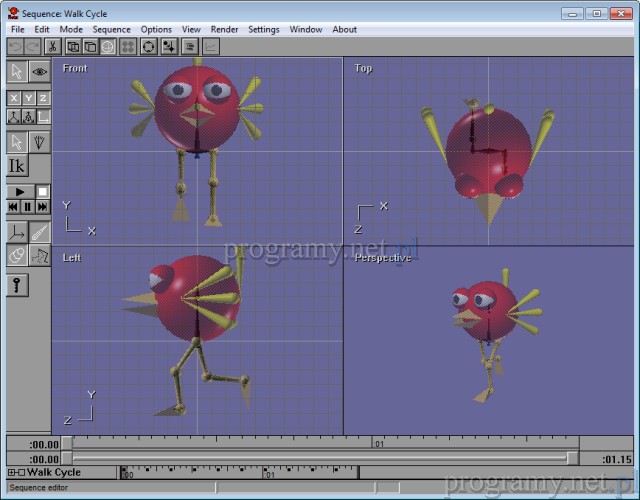Open the Render menu
Viewport: 640px width, 500px height.
(224, 29)
